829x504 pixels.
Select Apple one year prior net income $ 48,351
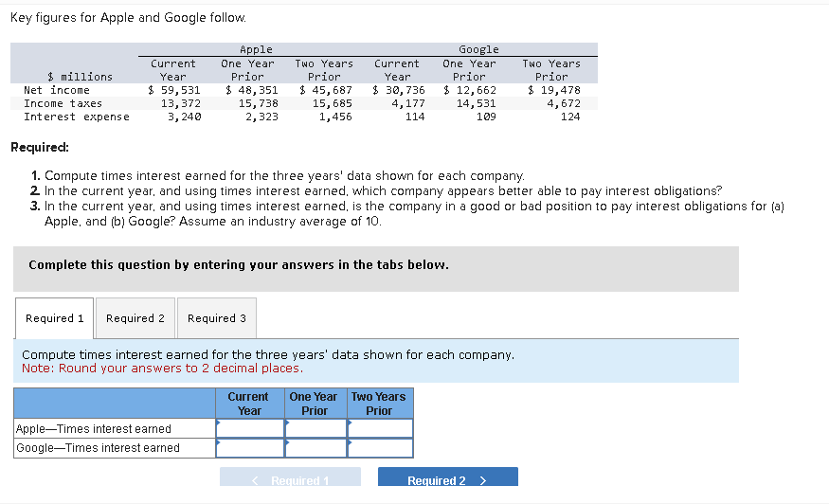252,90
